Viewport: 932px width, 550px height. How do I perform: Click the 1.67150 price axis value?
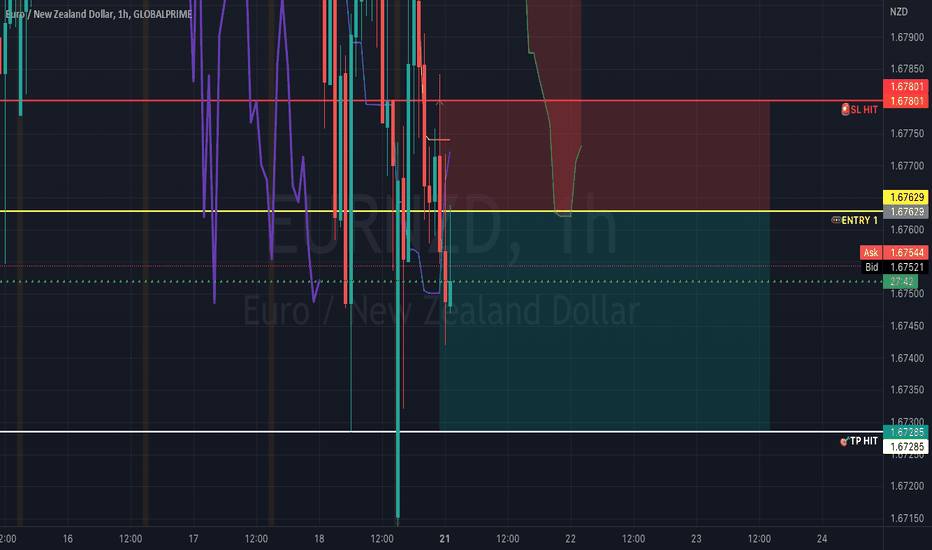(x=907, y=518)
